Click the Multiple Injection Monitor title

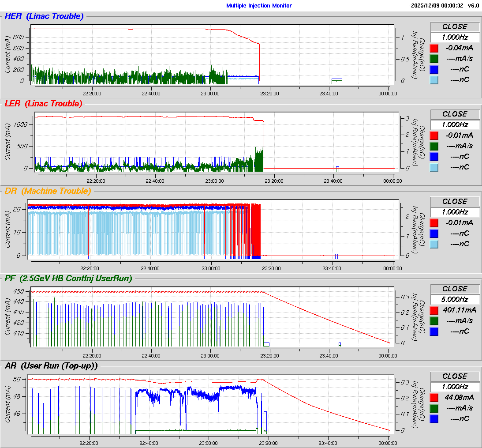click(x=259, y=6)
